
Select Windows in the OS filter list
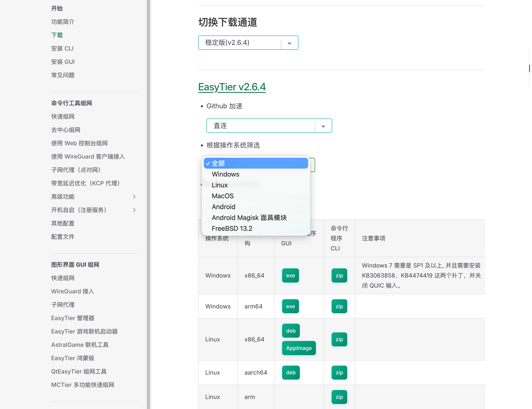tap(256, 174)
